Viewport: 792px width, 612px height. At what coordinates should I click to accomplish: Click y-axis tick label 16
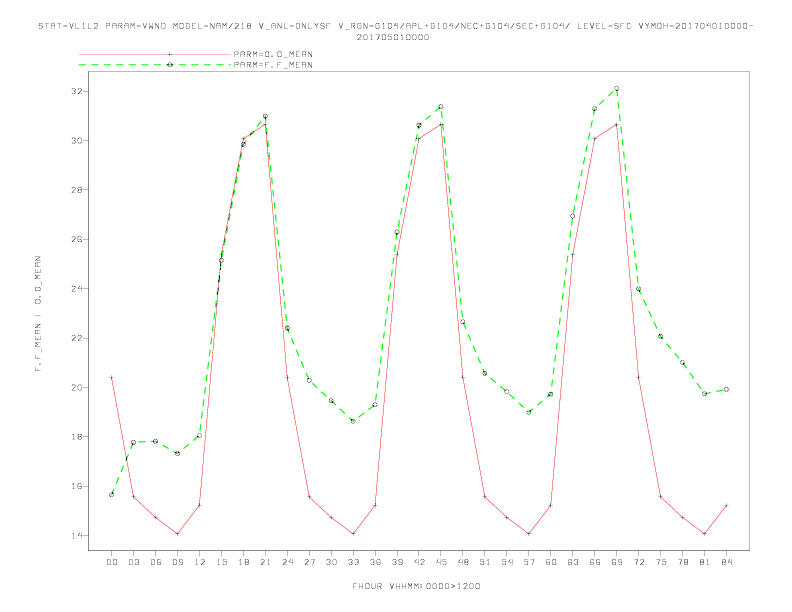(77, 486)
